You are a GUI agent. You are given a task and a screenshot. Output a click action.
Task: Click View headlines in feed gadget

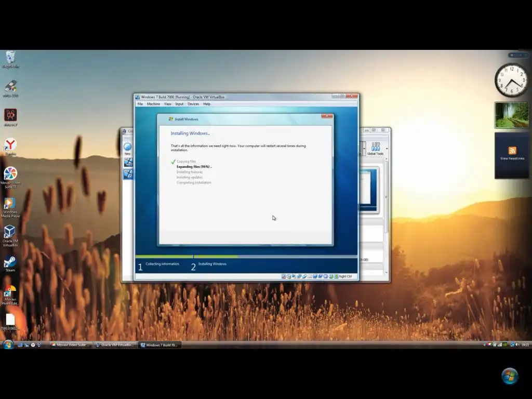512,158
